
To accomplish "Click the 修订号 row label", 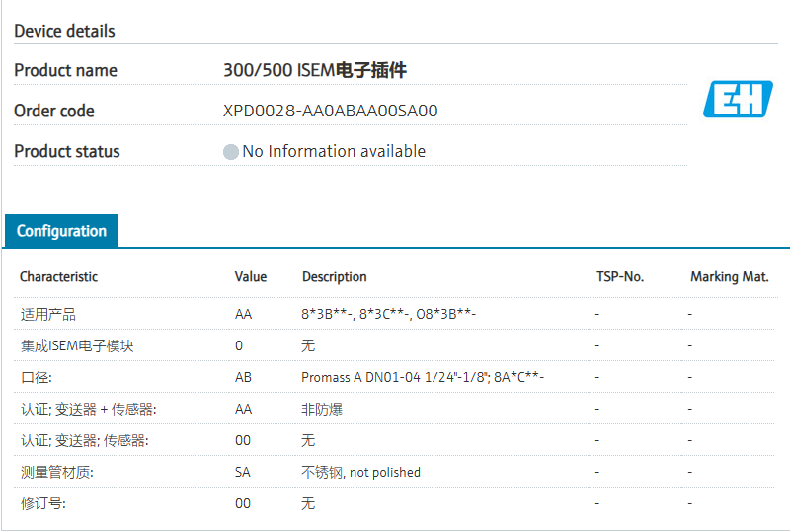I will tap(43, 503).
